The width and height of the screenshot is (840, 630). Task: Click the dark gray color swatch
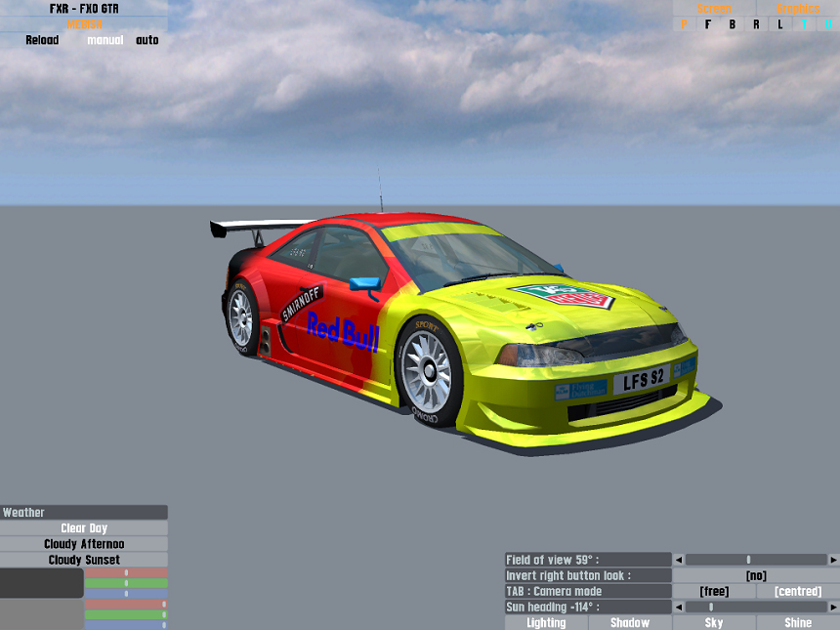(42, 583)
